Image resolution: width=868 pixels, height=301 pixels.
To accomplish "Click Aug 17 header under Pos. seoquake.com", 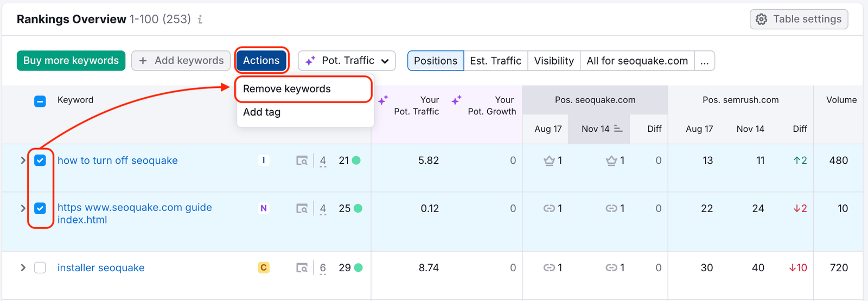I will click(x=548, y=129).
